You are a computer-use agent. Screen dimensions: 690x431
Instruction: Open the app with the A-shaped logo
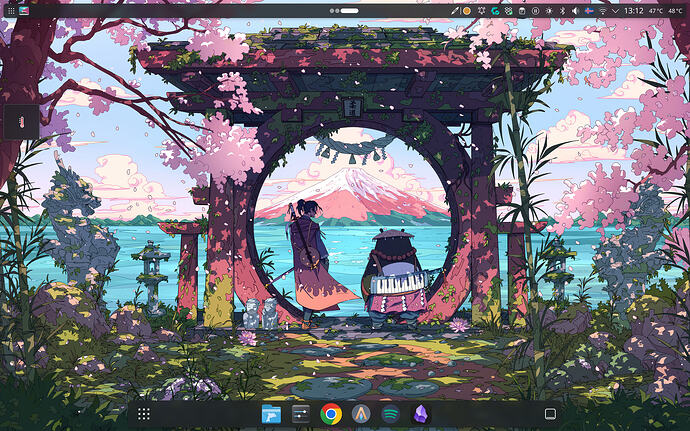(x=361, y=414)
